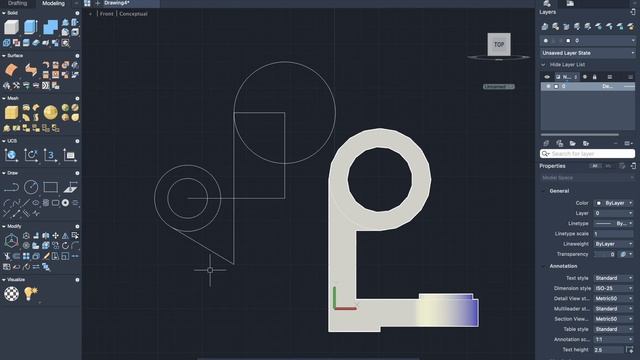Click the eye column header in layer list

click(x=547, y=77)
